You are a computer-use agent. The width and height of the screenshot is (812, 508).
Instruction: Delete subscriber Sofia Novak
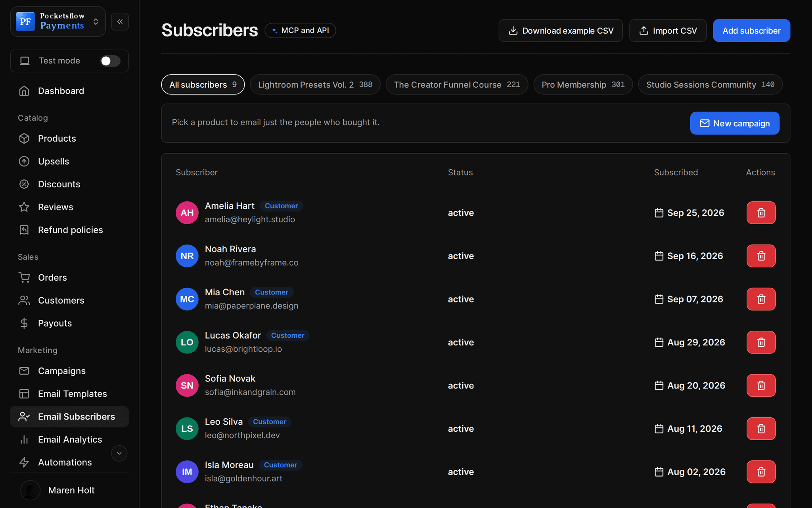coord(761,385)
